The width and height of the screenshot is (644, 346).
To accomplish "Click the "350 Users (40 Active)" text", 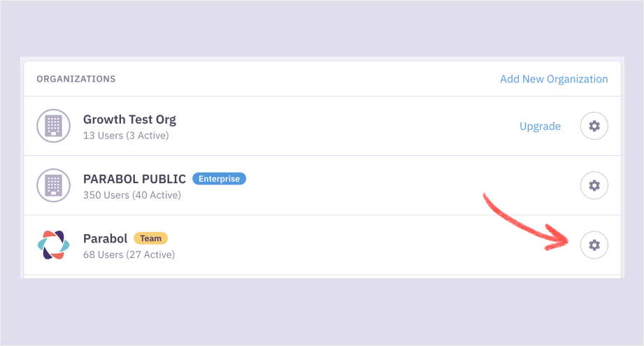I will point(131,195).
